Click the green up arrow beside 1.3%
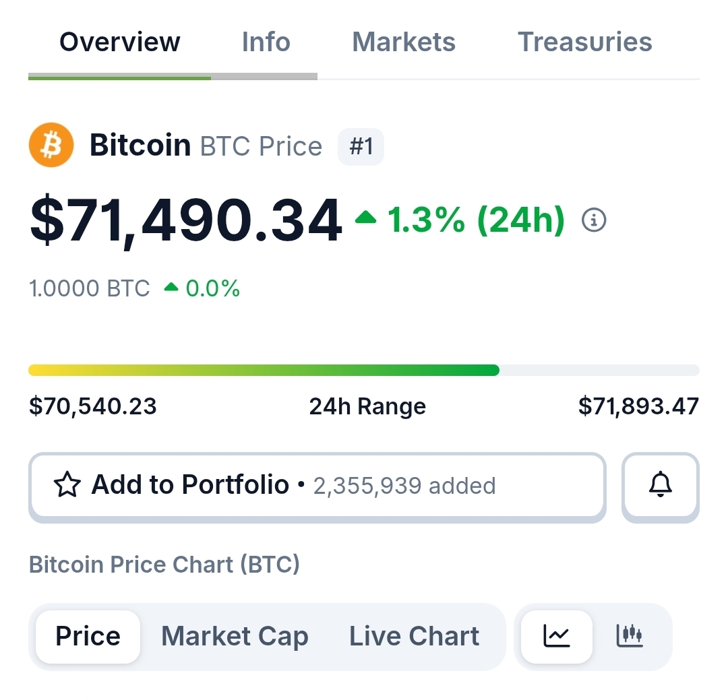Screen dimensions: 728x700 click(366, 217)
